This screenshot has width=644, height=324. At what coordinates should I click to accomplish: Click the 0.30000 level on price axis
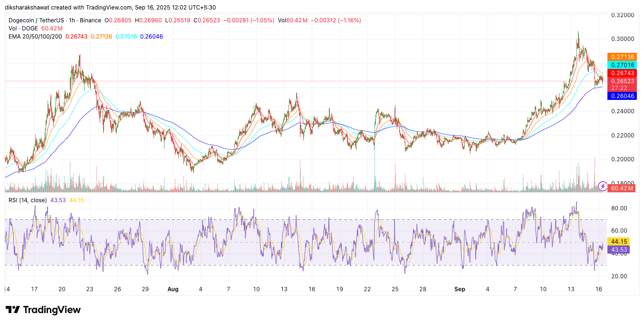click(x=622, y=39)
